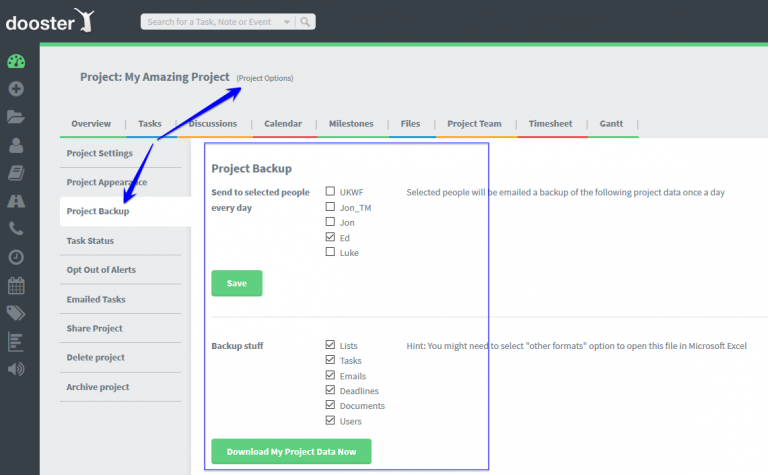768x475 pixels.
Task: Switch to the Calendar tab
Action: (283, 123)
